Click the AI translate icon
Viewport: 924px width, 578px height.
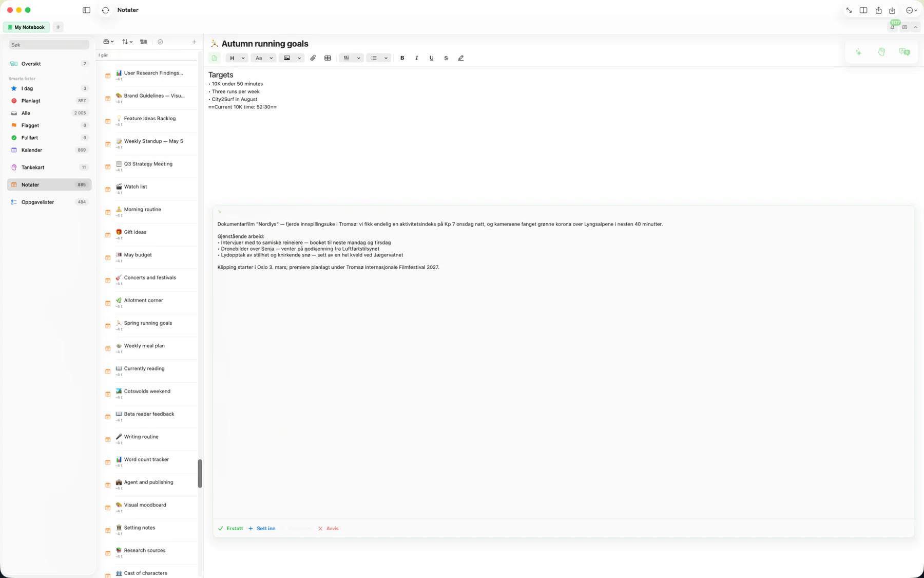click(x=904, y=52)
